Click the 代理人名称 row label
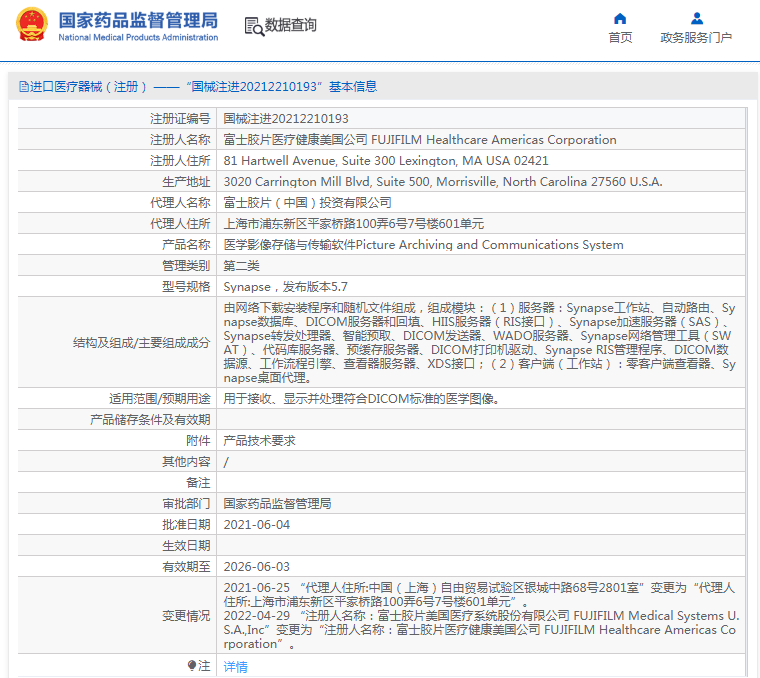The width and height of the screenshot is (760, 678). click(180, 203)
